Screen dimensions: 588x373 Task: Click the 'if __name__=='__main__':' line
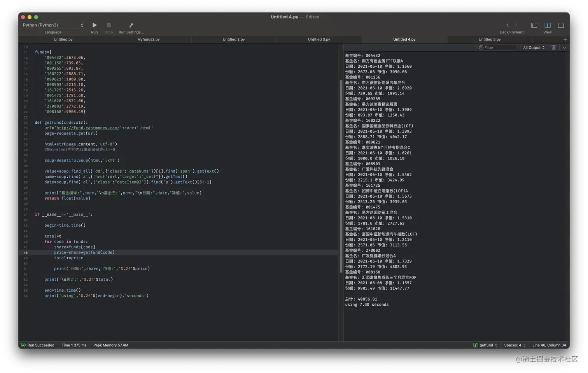pos(64,214)
